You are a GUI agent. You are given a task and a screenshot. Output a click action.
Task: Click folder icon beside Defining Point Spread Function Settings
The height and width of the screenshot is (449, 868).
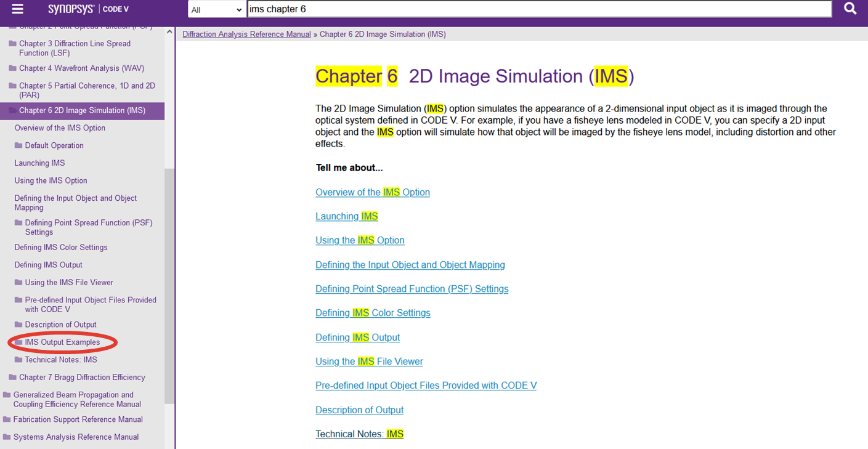18,223
